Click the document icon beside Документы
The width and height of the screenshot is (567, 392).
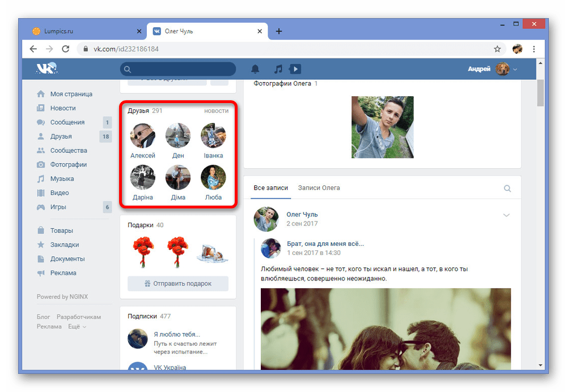click(x=41, y=259)
